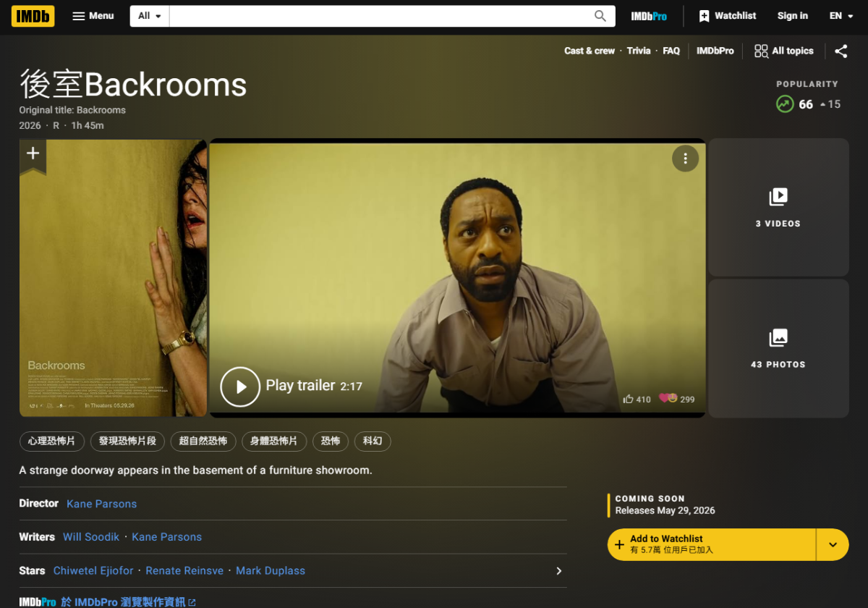Select the 心理恐怖片 genre chip

52,441
